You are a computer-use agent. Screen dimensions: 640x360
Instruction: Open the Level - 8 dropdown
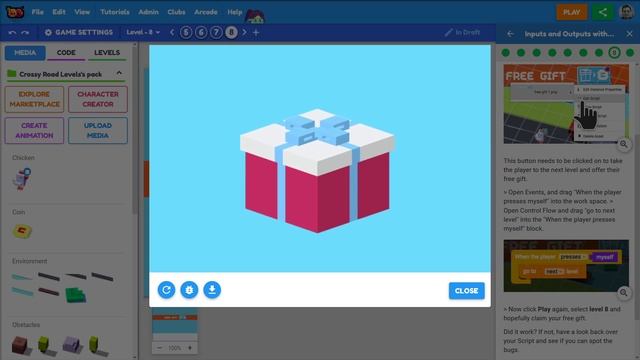[x=143, y=32]
